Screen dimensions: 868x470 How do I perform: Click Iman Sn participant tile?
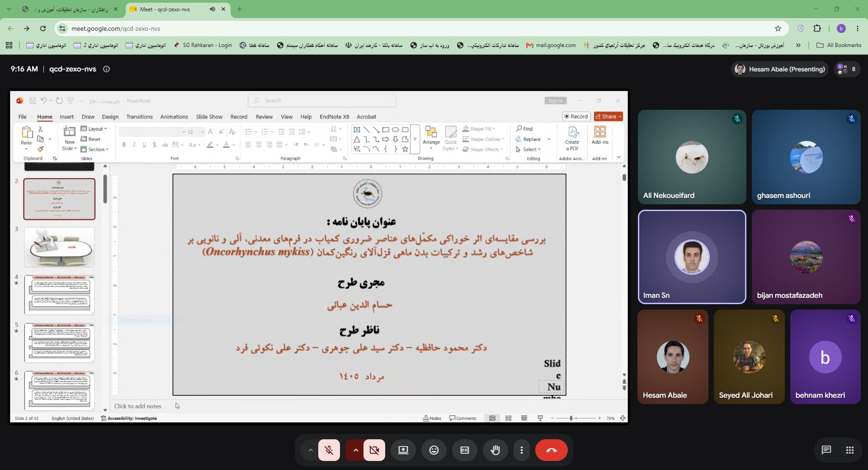pyautogui.click(x=692, y=257)
